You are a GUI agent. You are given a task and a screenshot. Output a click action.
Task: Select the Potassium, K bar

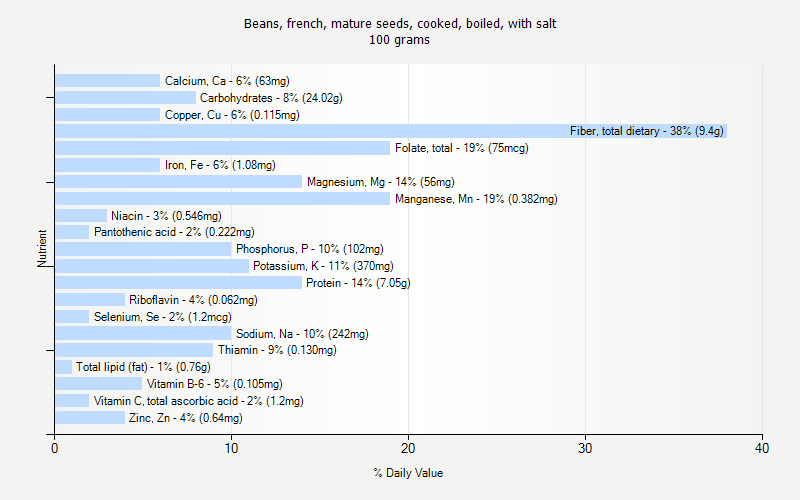(x=151, y=266)
